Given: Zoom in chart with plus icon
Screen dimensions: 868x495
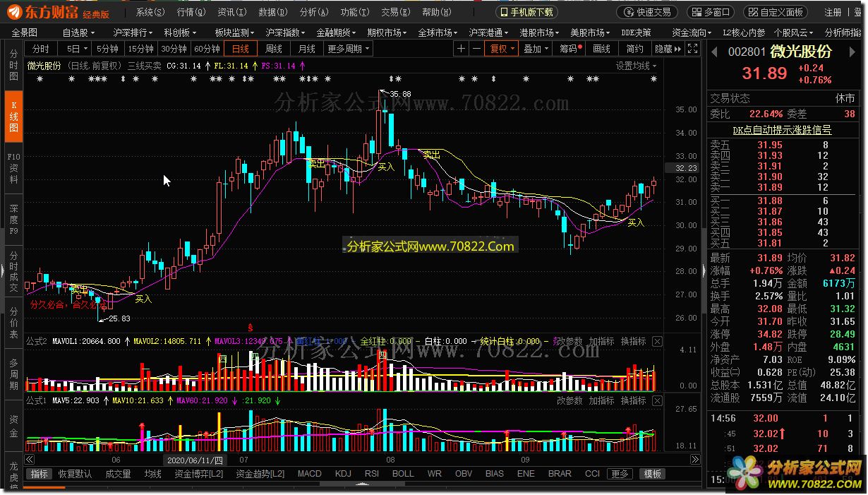Looking at the screenshot, I should coord(461,49).
